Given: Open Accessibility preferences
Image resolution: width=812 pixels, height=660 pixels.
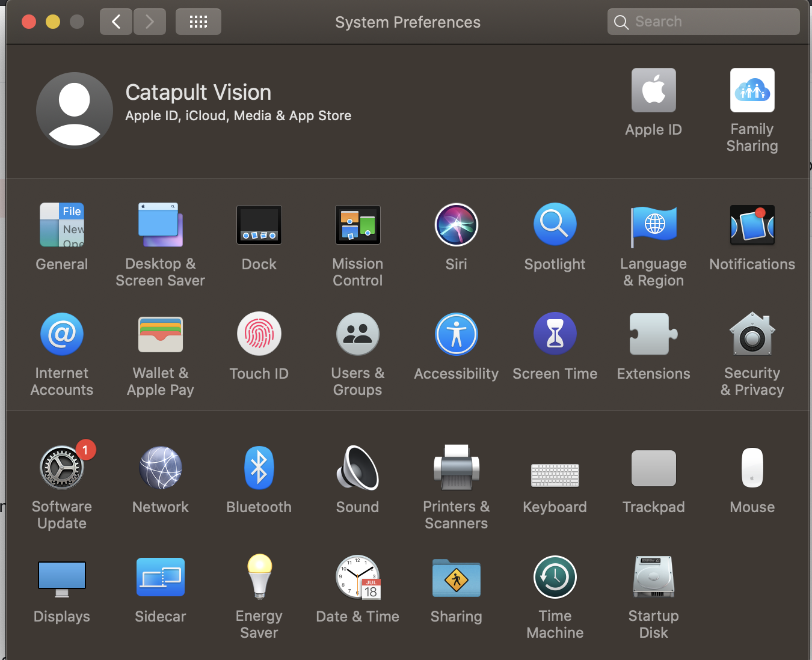Looking at the screenshot, I should [x=456, y=334].
